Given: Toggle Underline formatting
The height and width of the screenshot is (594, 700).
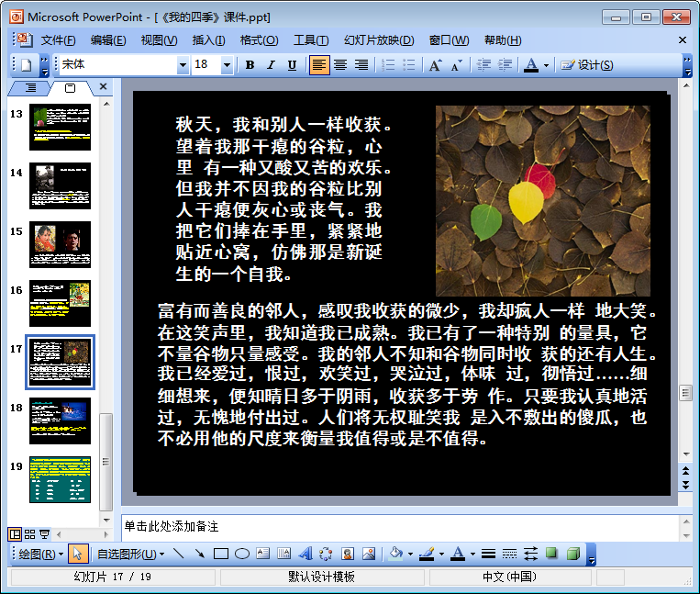Looking at the screenshot, I should click(292, 65).
